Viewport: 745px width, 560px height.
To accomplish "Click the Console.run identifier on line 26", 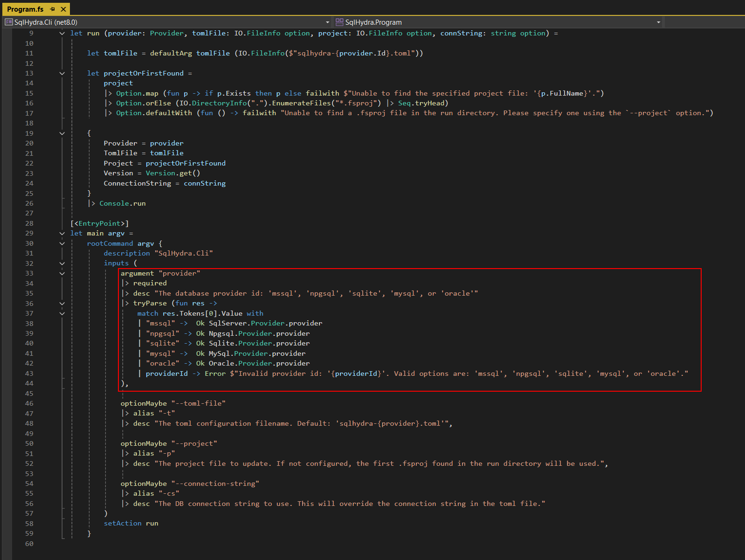I will 122,203.
